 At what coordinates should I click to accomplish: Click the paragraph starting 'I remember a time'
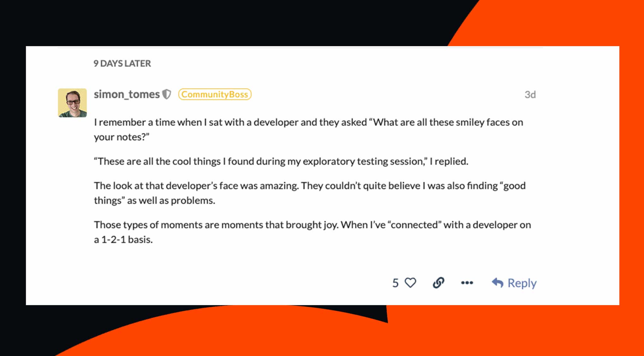pyautogui.click(x=308, y=130)
